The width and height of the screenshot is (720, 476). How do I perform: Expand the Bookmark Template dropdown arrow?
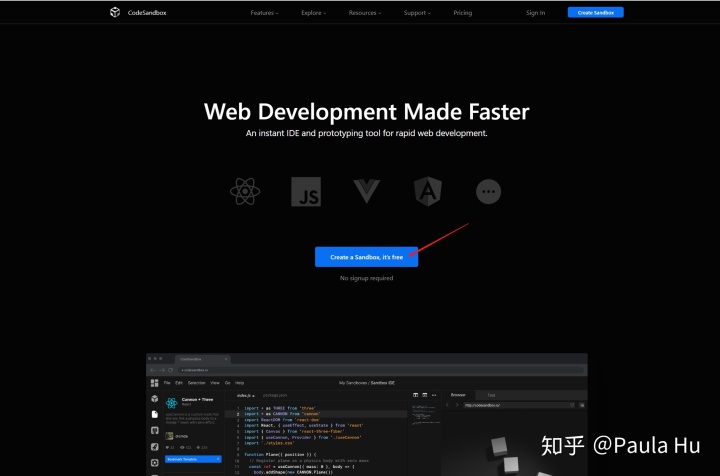pos(218,459)
